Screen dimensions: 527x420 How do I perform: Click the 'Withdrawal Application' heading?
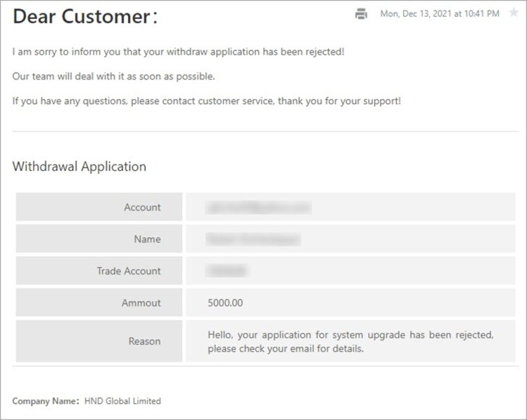tap(79, 166)
